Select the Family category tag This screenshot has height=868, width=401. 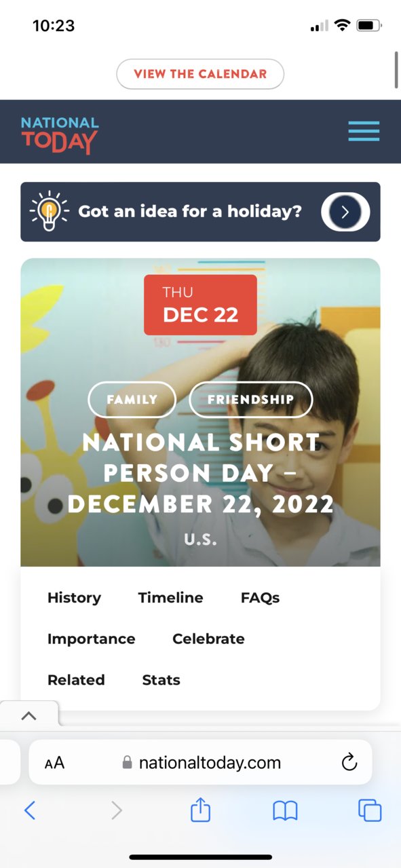click(x=132, y=400)
